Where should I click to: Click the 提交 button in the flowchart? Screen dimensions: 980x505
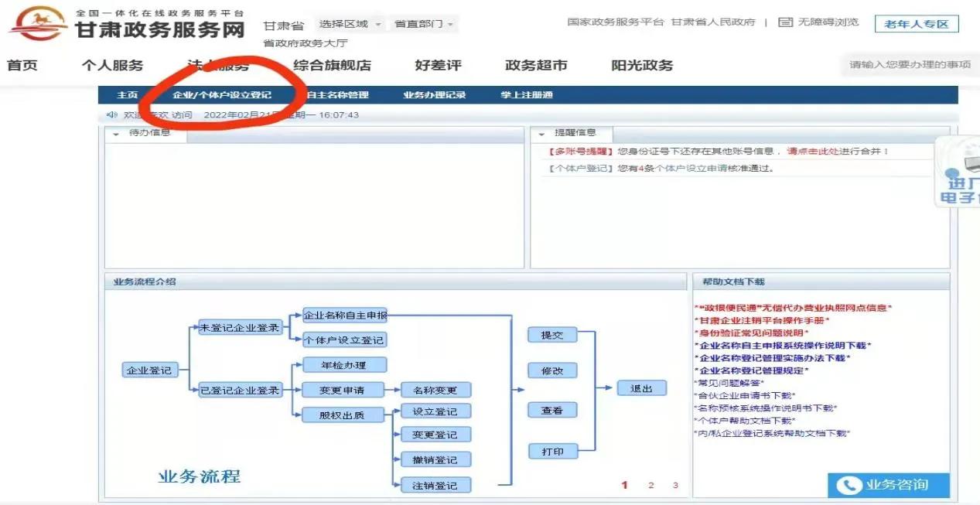(x=552, y=335)
